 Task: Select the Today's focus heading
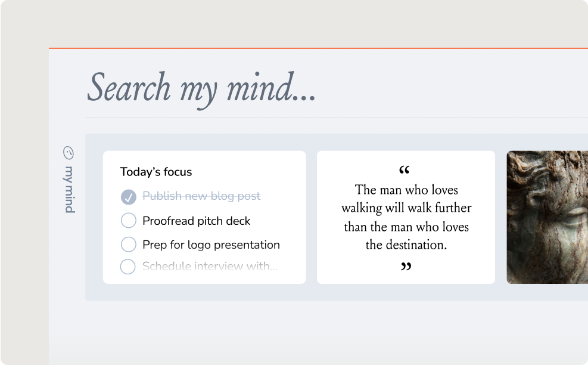tap(156, 172)
